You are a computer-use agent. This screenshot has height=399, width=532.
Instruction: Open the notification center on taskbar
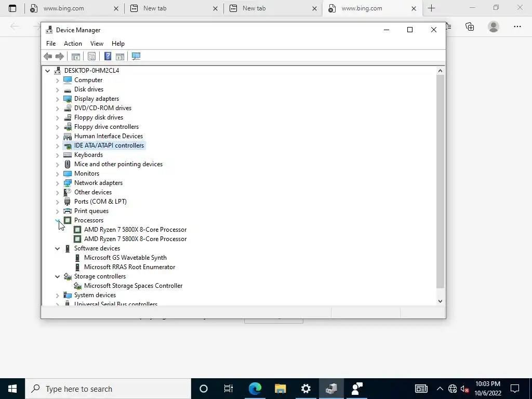[515, 389]
